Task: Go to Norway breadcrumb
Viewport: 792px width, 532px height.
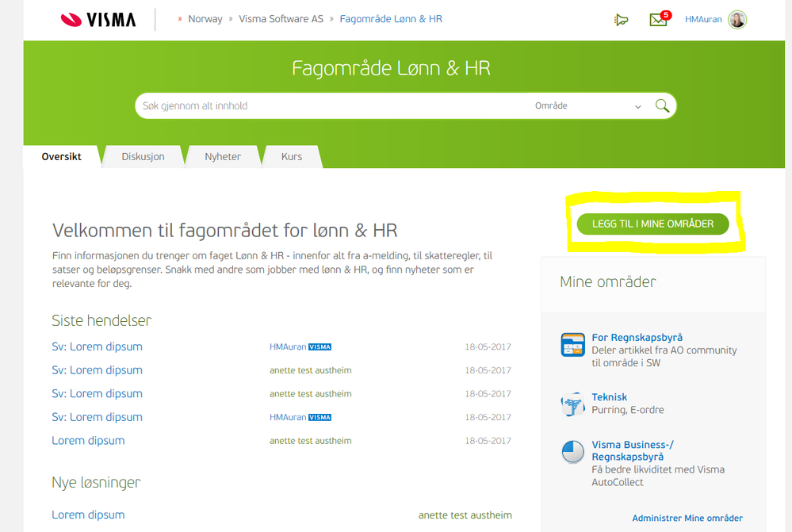Action: [205, 19]
